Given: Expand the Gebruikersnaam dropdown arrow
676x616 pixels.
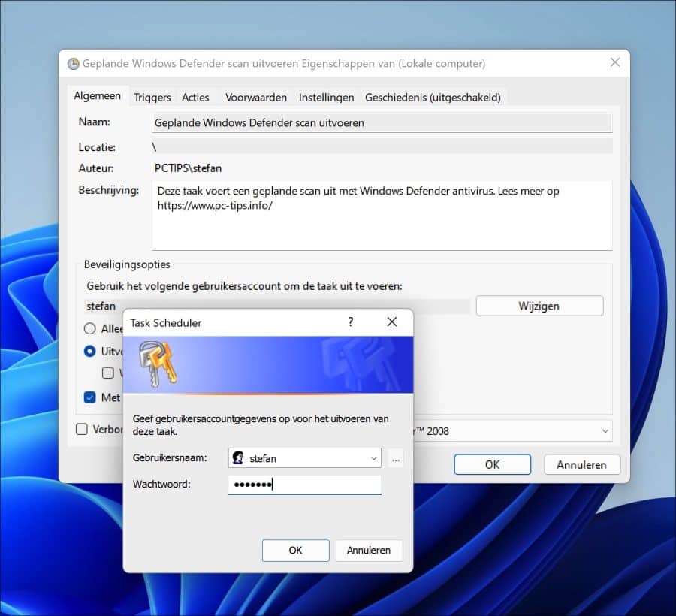Looking at the screenshot, I should [374, 458].
